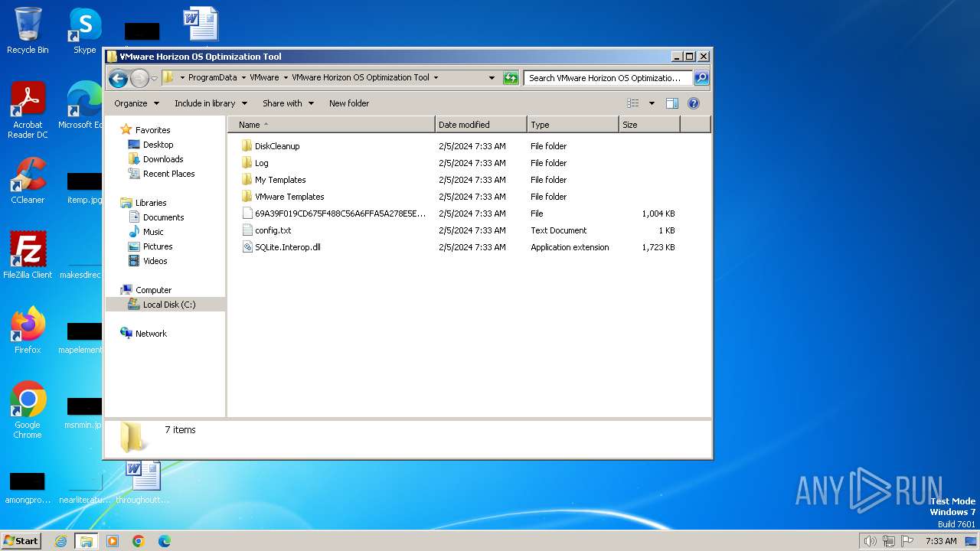Open FileZilla Client desktop shortcut
The width and height of the screenshot is (980, 551).
28,254
